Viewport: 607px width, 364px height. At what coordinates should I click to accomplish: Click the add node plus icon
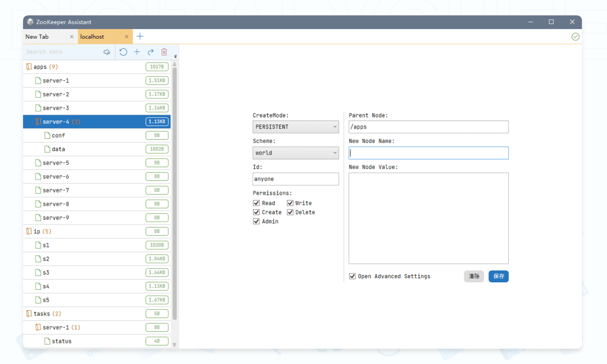click(x=137, y=52)
